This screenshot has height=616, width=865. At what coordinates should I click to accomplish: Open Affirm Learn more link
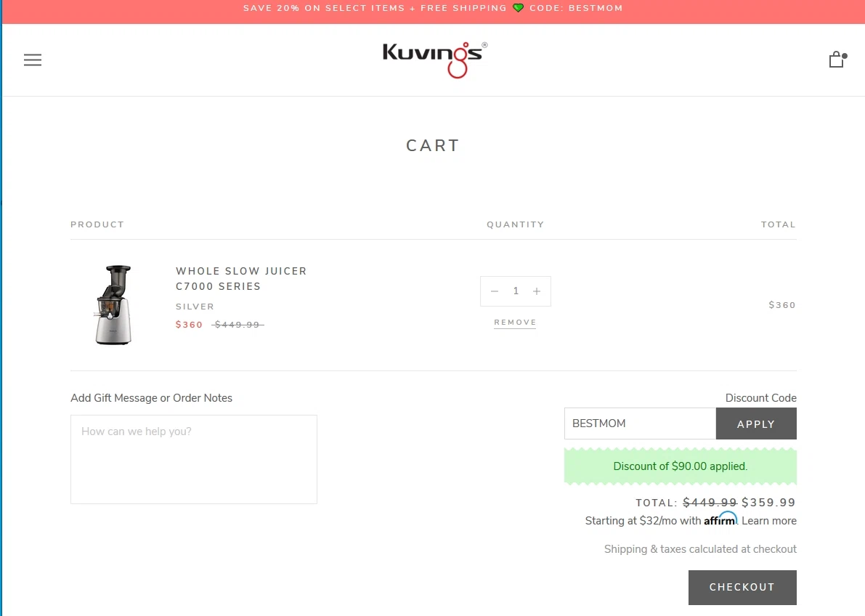coord(768,521)
